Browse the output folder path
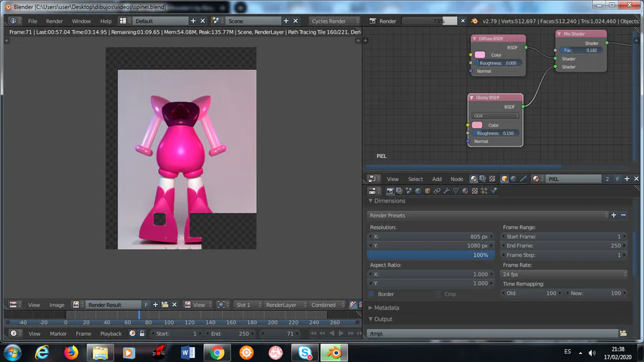 point(623,333)
